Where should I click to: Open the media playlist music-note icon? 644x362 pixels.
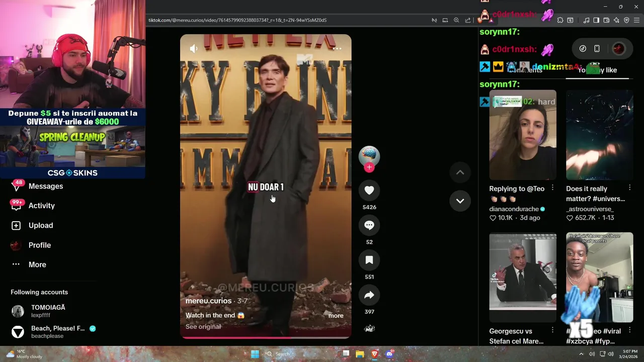(x=586, y=20)
